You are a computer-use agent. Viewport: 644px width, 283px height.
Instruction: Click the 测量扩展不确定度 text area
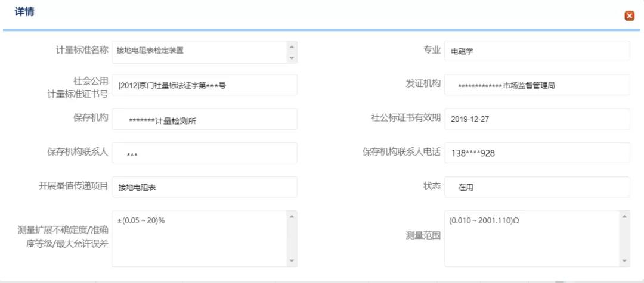point(200,238)
